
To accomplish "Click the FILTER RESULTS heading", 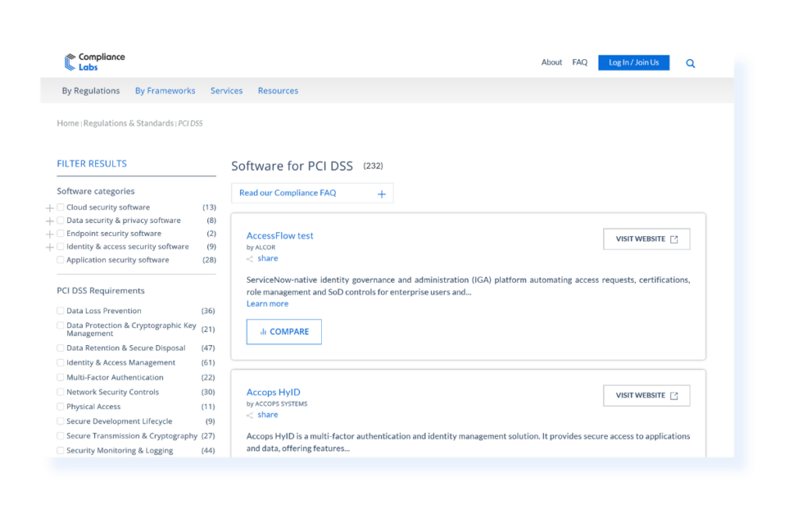I will pos(92,164).
